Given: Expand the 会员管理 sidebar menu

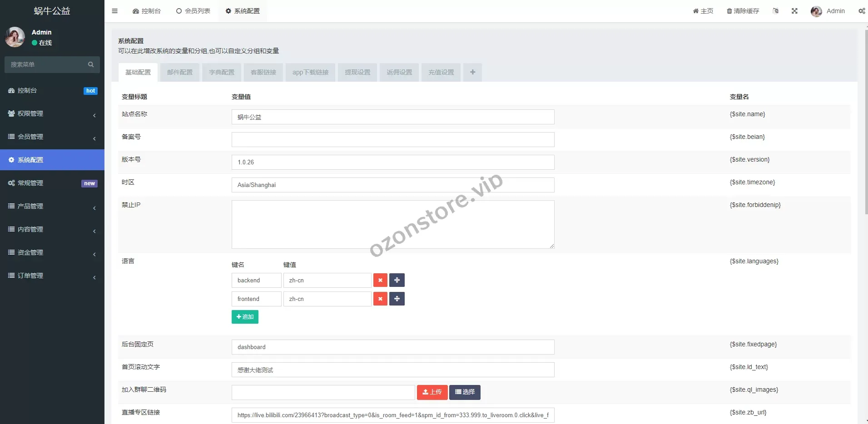Looking at the screenshot, I should tap(52, 137).
